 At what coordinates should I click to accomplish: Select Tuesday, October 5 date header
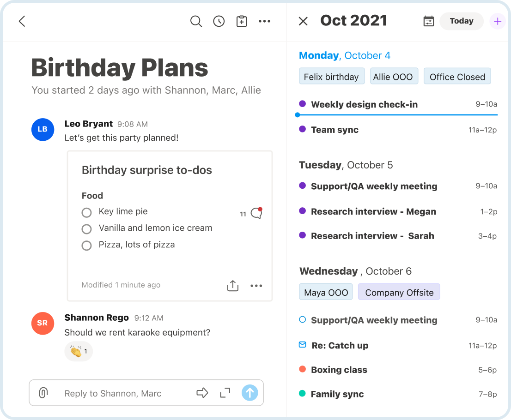pyautogui.click(x=346, y=165)
